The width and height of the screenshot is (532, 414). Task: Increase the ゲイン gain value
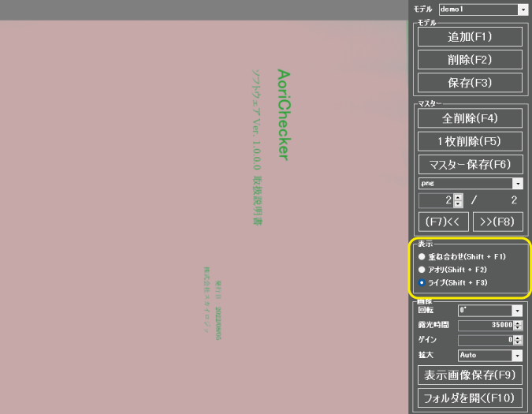coord(518,338)
